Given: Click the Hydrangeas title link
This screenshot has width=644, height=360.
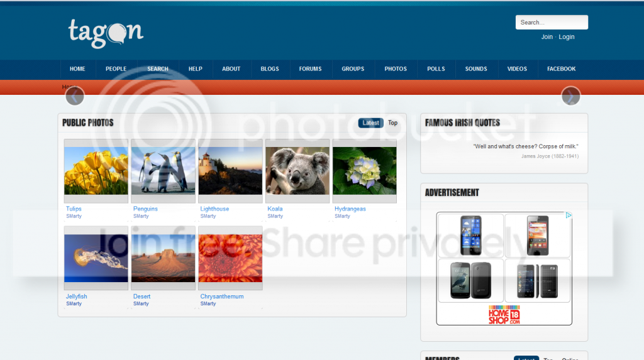Looking at the screenshot, I should tap(350, 209).
